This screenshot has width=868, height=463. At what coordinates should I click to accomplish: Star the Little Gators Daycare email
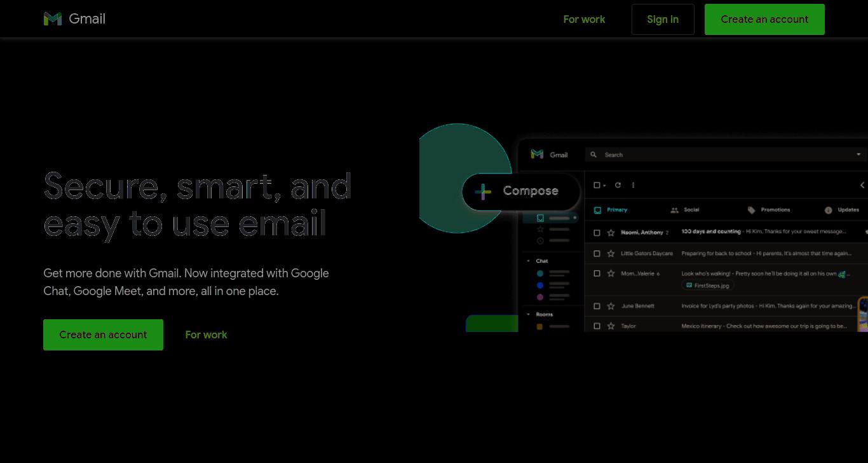(x=611, y=253)
